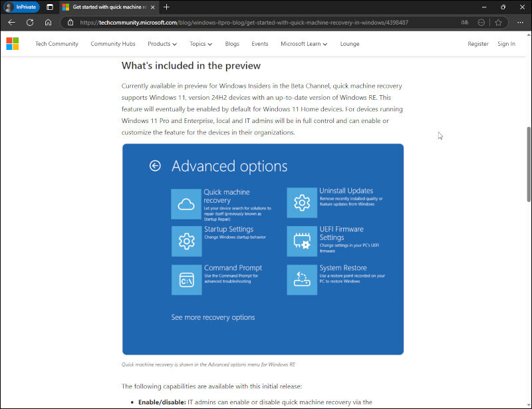Expand the Microsoft Learn dropdown

pos(304,44)
